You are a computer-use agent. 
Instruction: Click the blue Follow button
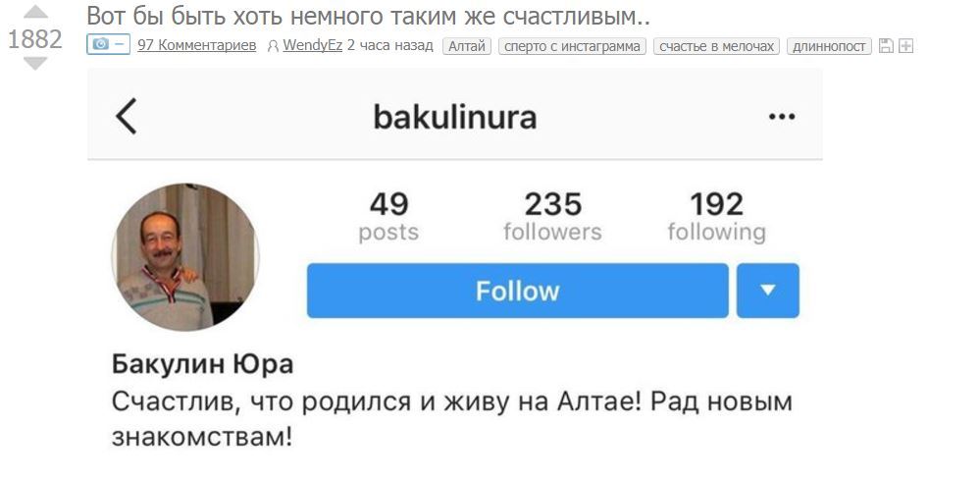coord(518,291)
